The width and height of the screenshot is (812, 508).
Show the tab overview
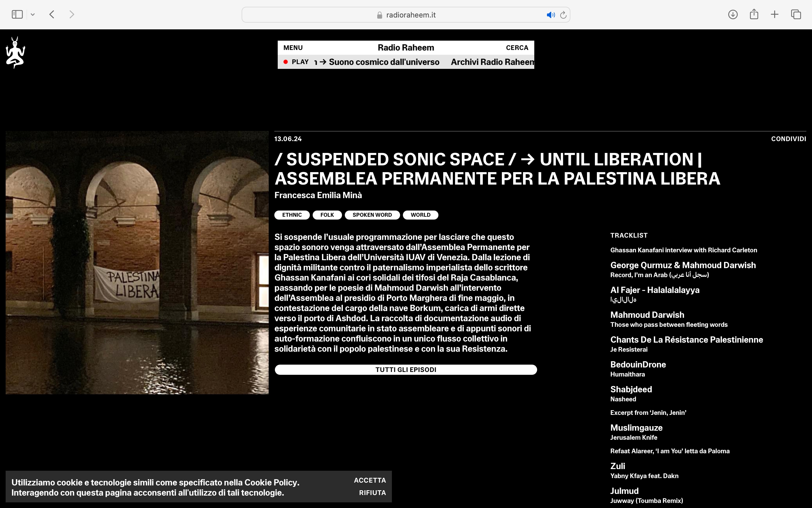[x=796, y=14]
